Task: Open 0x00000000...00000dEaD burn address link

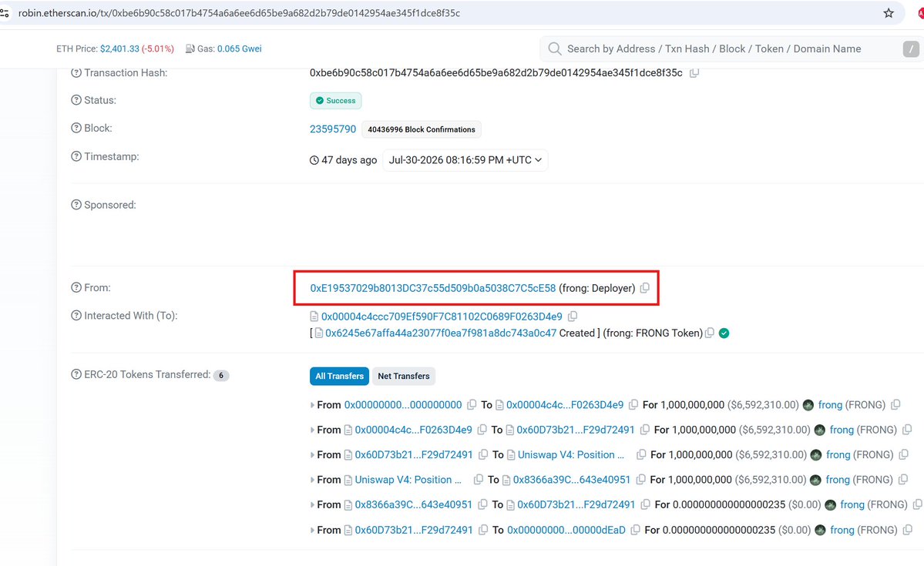Action: (x=566, y=530)
